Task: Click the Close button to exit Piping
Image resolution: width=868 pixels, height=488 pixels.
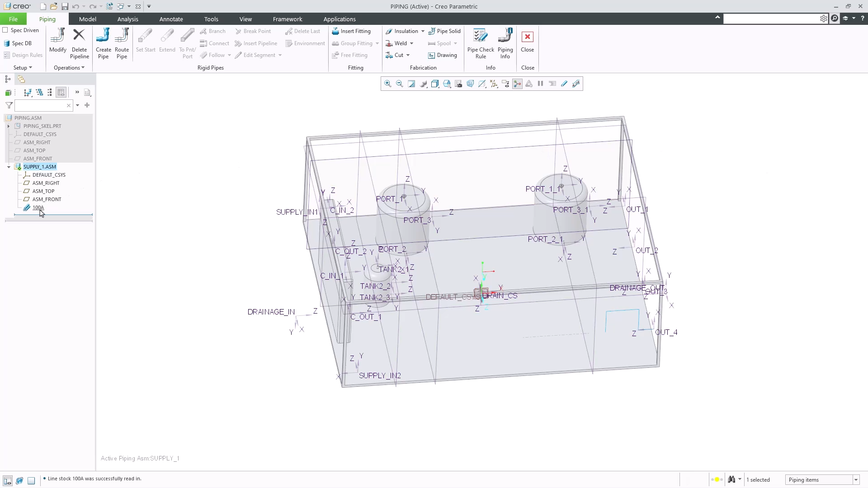Action: (528, 43)
